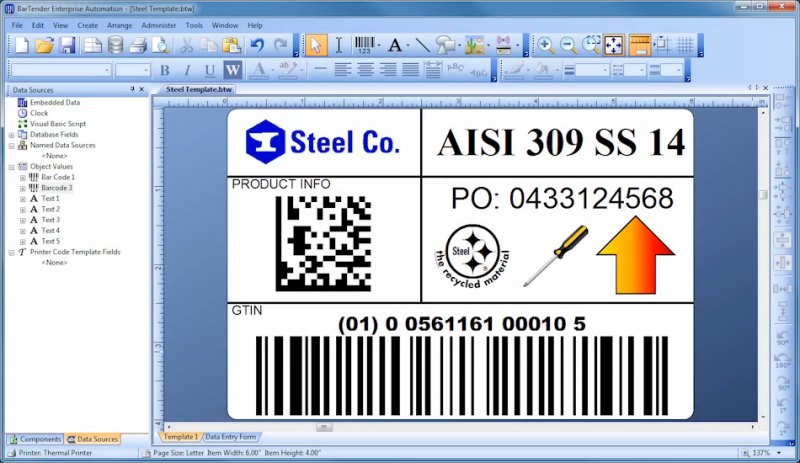Switch to the Components panel tab
The height and width of the screenshot is (463, 800).
pos(36,439)
